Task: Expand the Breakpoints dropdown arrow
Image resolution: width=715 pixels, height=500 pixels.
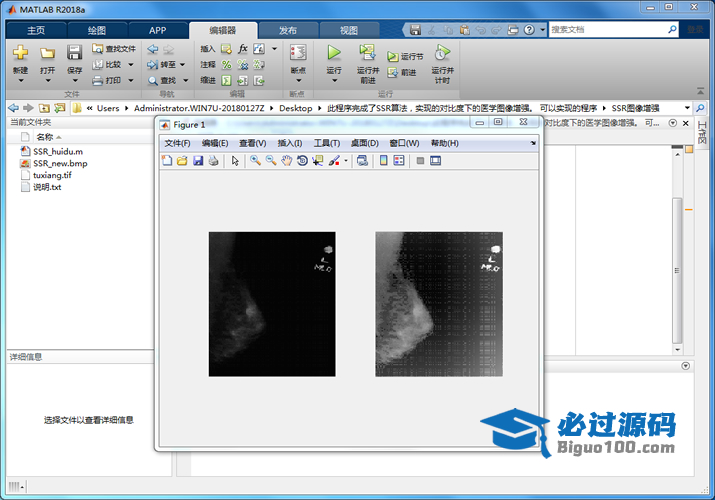Action: tap(299, 81)
